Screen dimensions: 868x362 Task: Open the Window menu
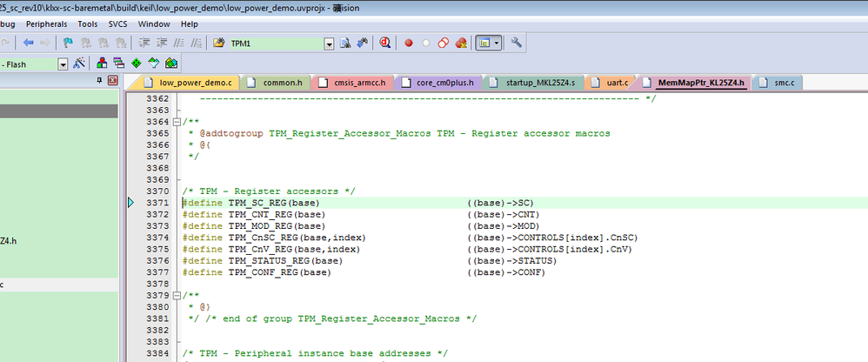pos(154,23)
